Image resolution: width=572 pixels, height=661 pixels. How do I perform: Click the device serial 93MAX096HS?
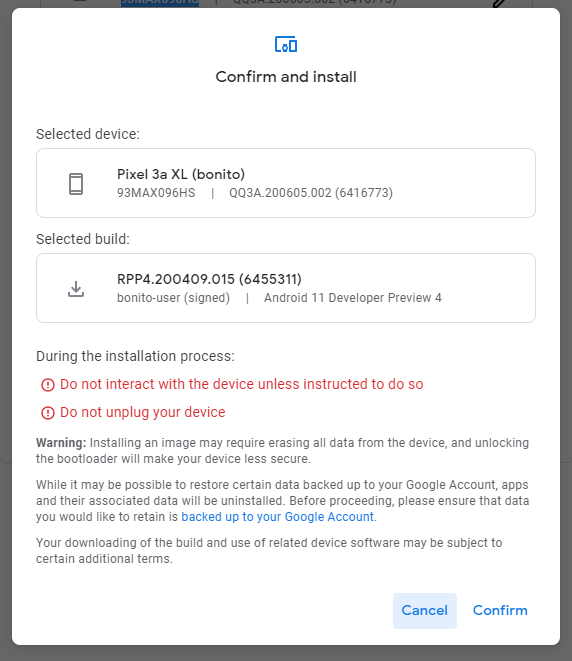click(x=156, y=193)
